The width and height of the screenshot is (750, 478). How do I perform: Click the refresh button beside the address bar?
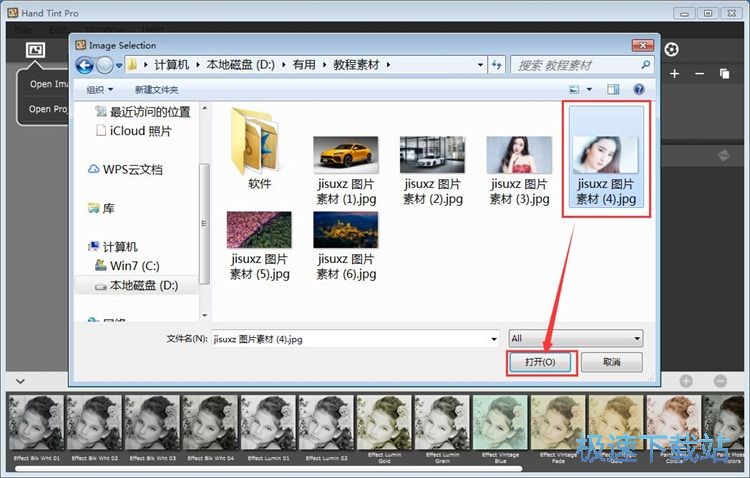click(x=496, y=65)
